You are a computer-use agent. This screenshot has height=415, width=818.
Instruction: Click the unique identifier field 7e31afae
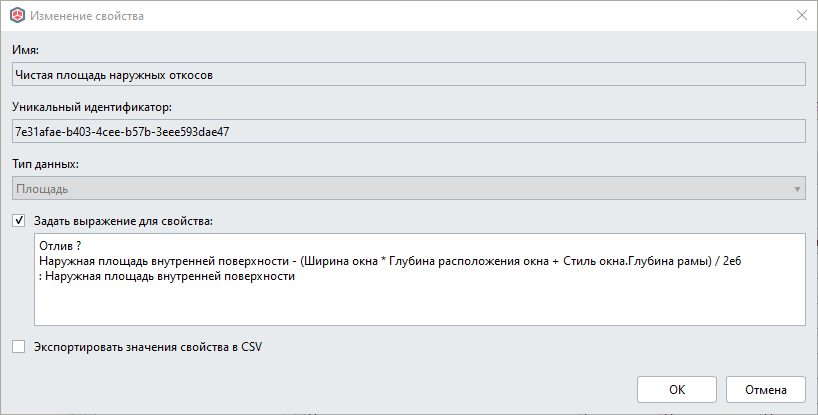[409, 131]
